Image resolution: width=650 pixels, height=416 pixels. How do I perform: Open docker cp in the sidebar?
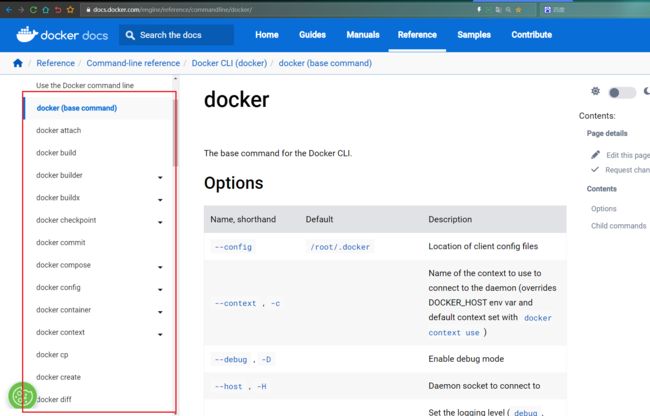[x=52, y=355]
